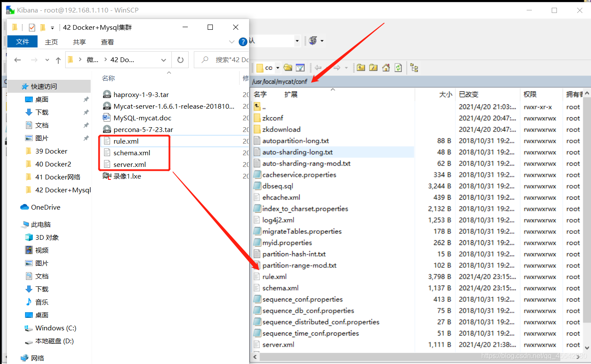Click the Explorer search box
The image size is (591, 364).
(222, 60)
